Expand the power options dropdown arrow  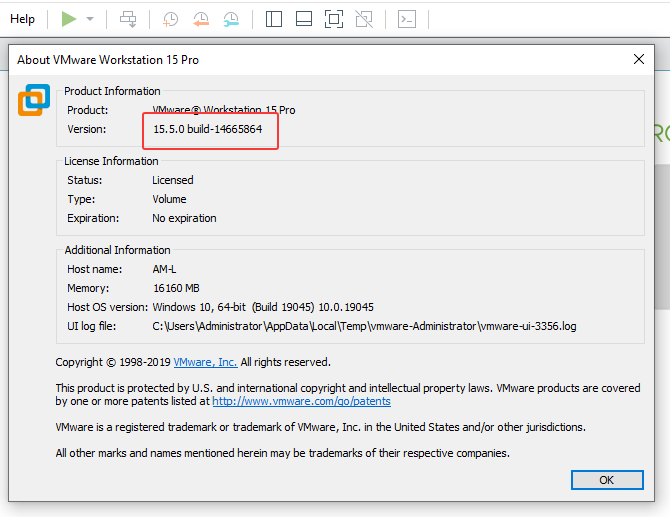90,19
